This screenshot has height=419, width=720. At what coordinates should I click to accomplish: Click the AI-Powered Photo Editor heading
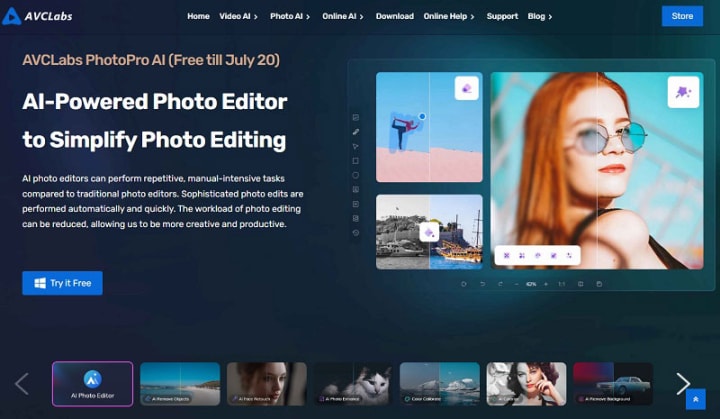155,121
